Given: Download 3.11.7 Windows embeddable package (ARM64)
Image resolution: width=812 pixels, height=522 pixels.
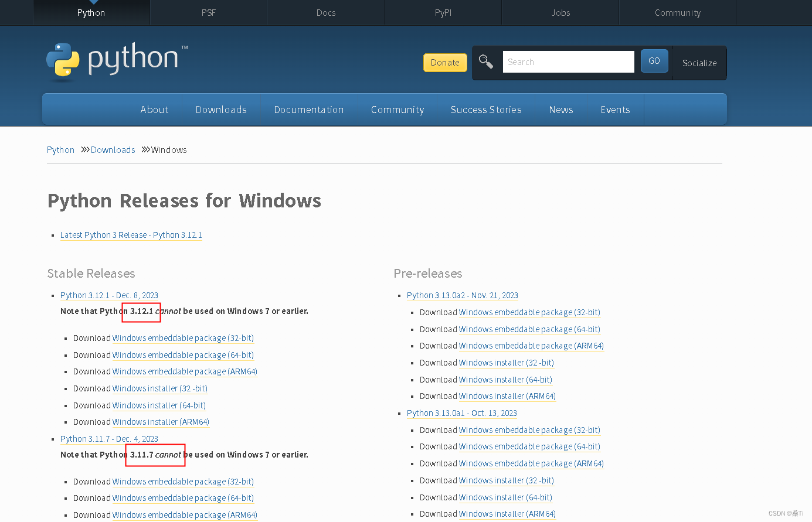Looking at the screenshot, I should [185, 515].
